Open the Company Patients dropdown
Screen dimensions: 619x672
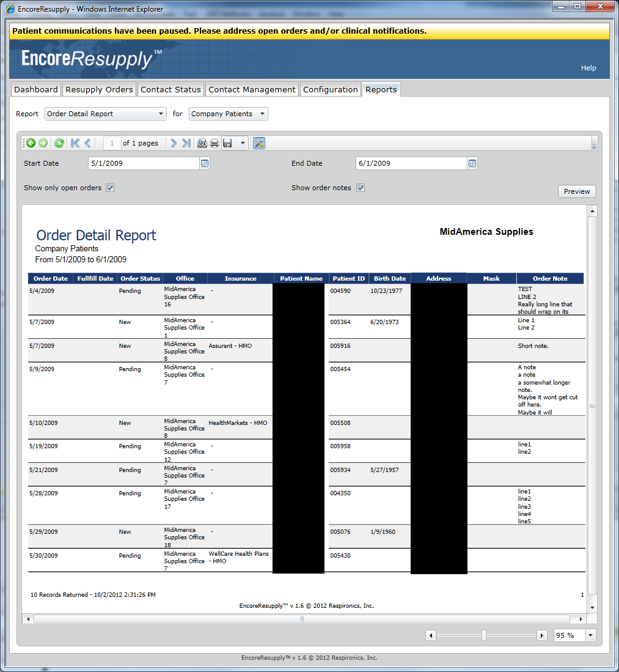(x=228, y=114)
